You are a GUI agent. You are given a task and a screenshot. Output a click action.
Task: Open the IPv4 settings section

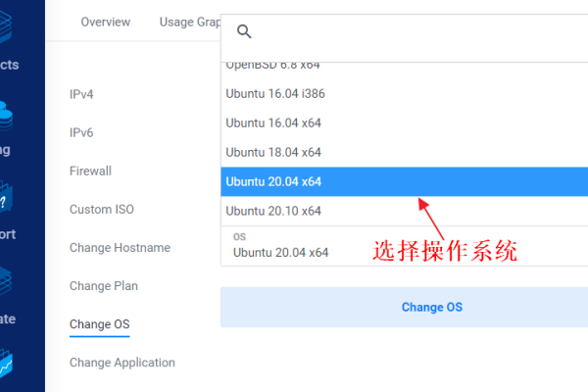tap(82, 95)
